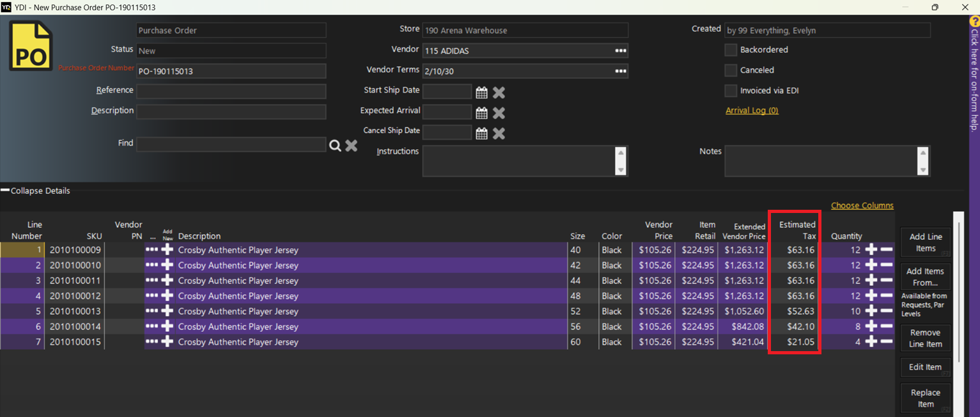Image resolution: width=980 pixels, height=417 pixels.
Task: Open calendar picker for Start Ship Date
Action: pyautogui.click(x=481, y=93)
